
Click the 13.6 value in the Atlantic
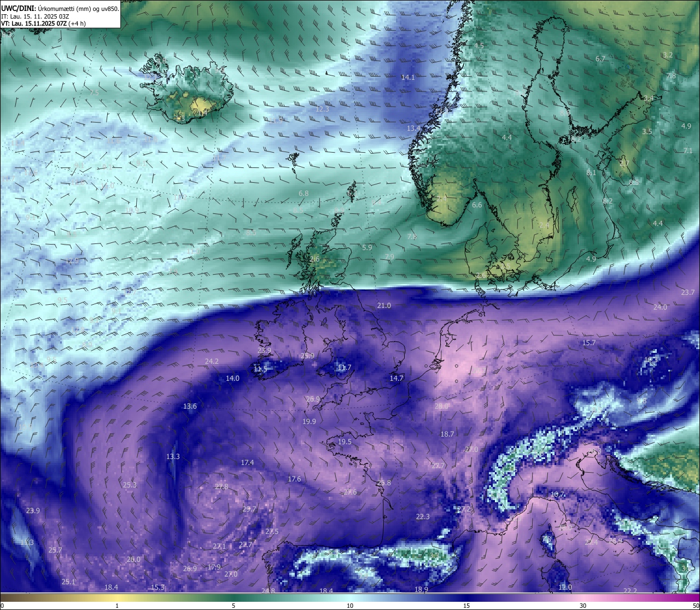[x=190, y=406]
